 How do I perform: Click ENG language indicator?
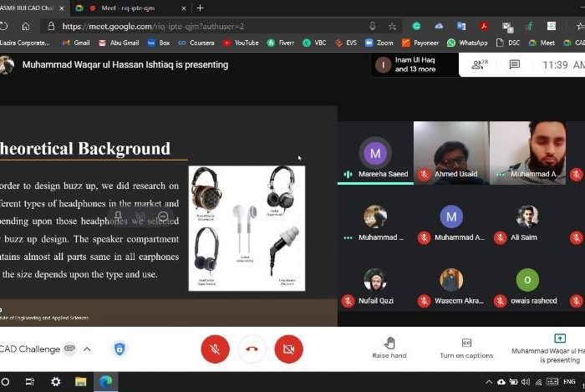[569, 382]
